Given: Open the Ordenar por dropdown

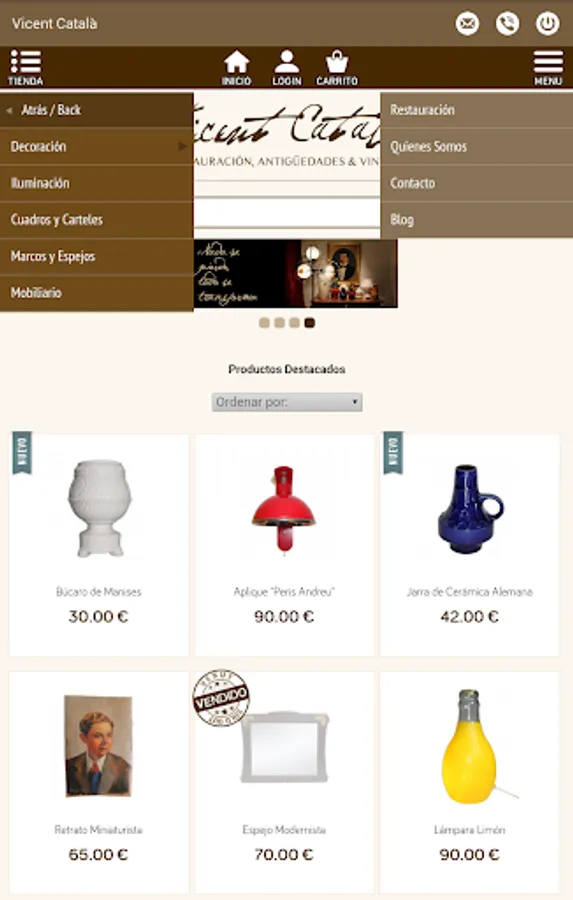Looking at the screenshot, I should click(x=286, y=402).
